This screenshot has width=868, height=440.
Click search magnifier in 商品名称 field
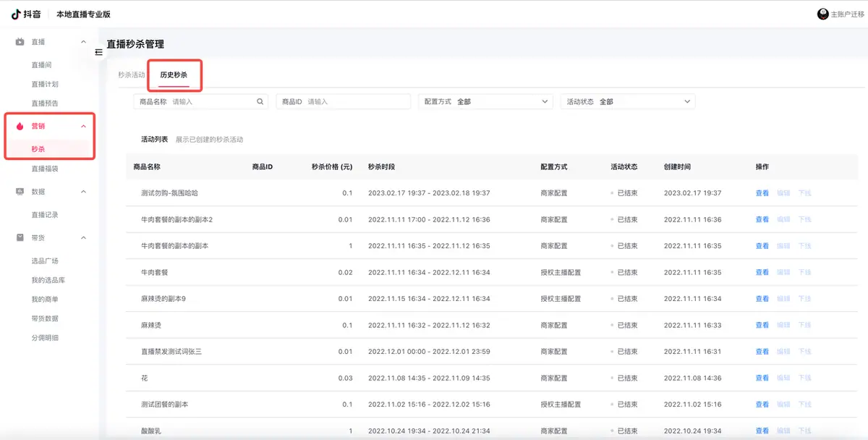tap(260, 102)
